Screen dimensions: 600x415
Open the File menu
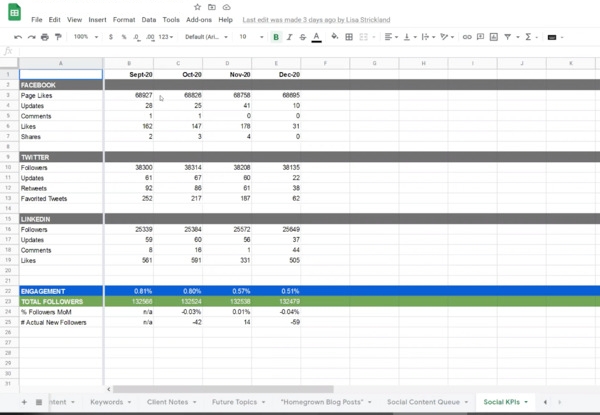click(x=37, y=20)
